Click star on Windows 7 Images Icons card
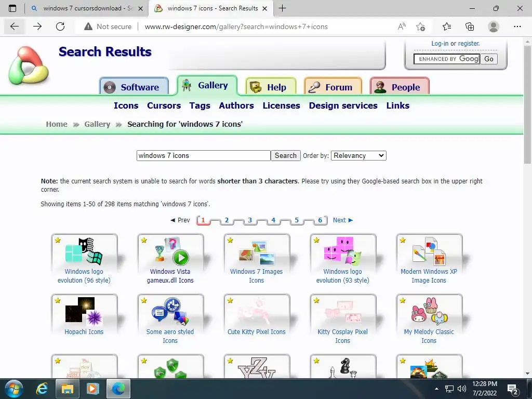The height and width of the screenshot is (399, 532). coord(230,240)
